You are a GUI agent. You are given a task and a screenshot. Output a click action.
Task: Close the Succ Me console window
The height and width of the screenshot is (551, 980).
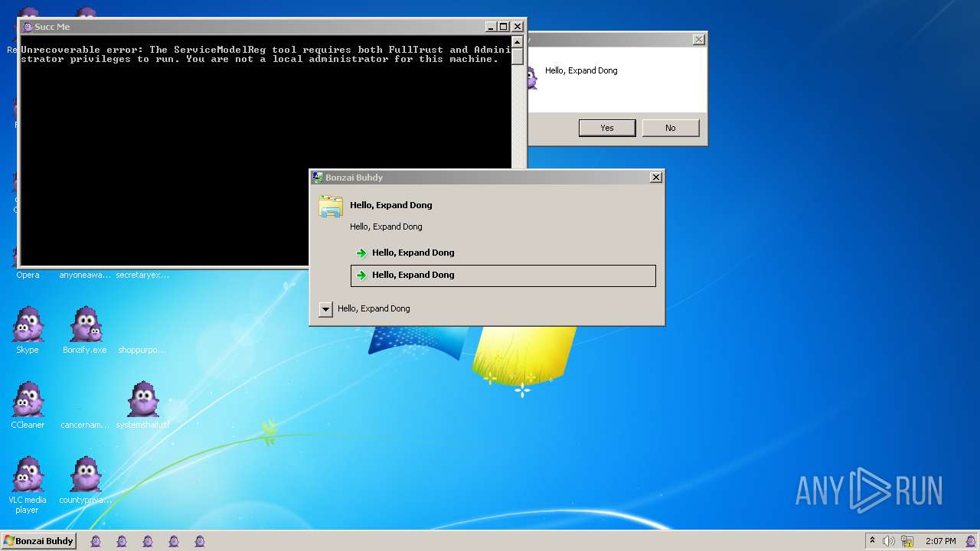(x=518, y=27)
